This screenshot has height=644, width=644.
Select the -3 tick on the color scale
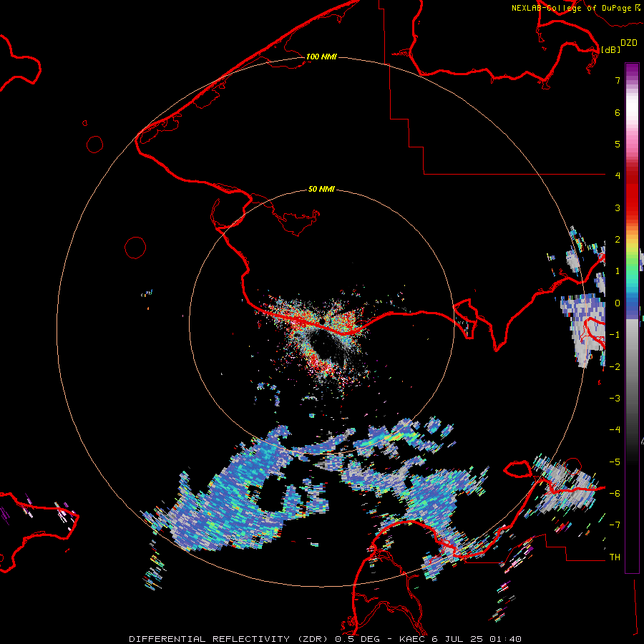point(615,398)
